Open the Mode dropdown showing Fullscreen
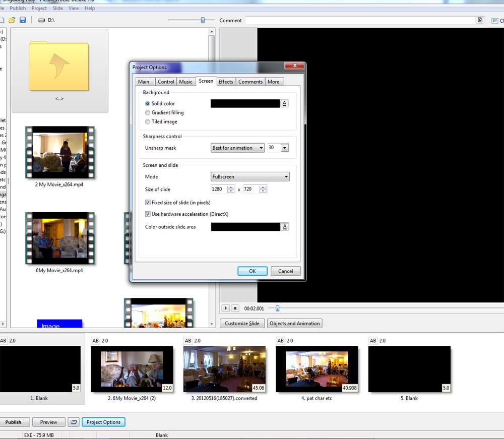 [x=250, y=177]
